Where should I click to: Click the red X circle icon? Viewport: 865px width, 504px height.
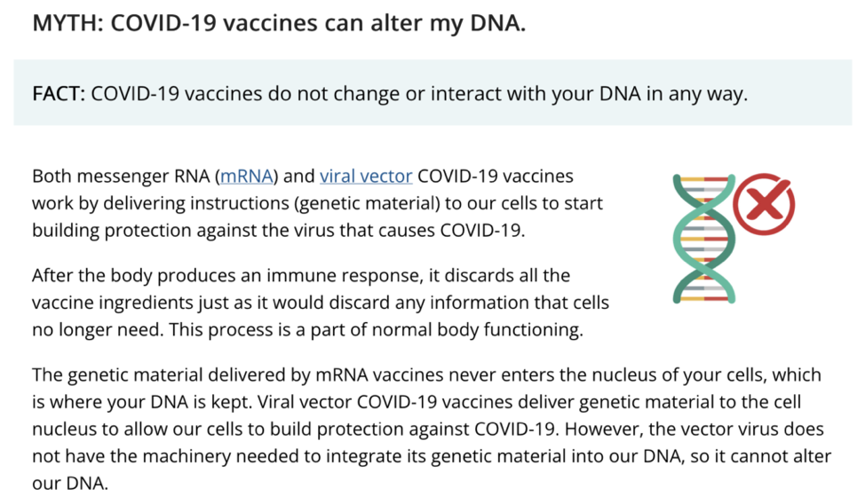[764, 204]
